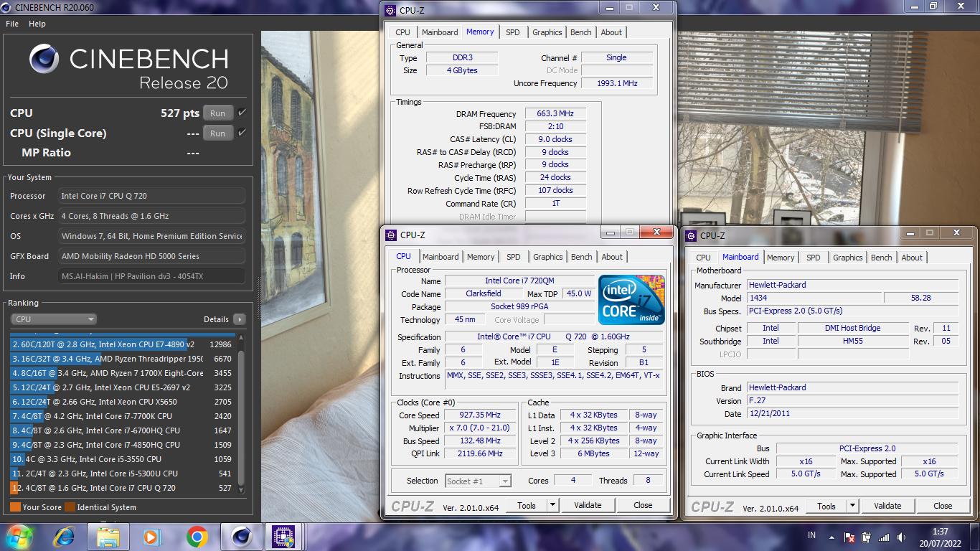
Task: Click the BIOS Version value F.27
Action: pos(853,401)
